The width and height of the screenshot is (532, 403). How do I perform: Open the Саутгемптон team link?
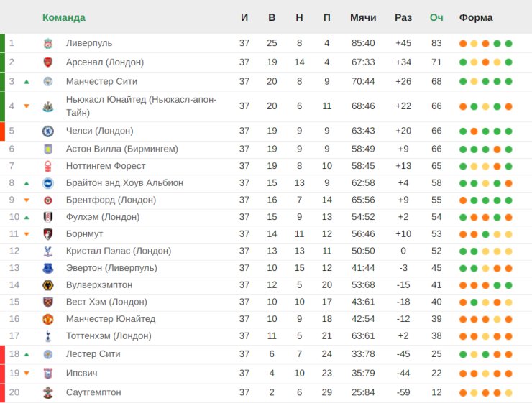click(x=93, y=392)
